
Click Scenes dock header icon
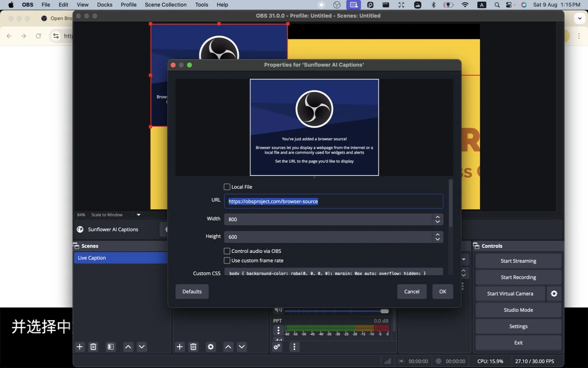pyautogui.click(x=76, y=246)
